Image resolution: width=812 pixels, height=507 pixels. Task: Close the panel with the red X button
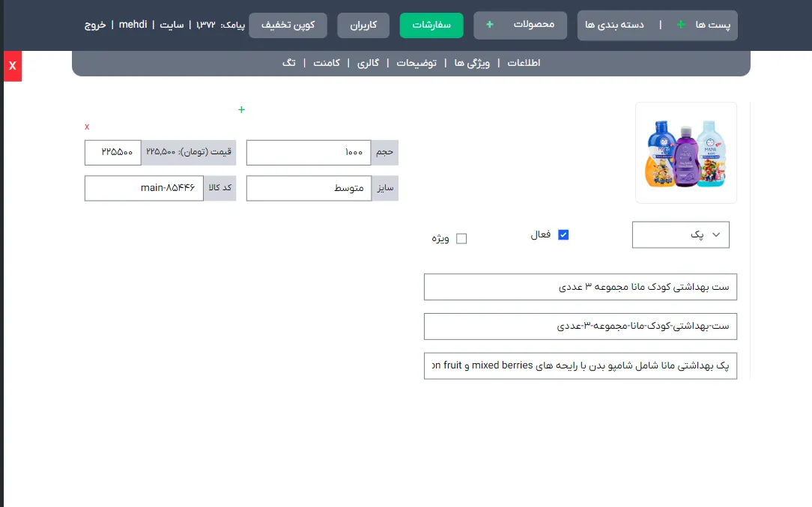coord(13,66)
